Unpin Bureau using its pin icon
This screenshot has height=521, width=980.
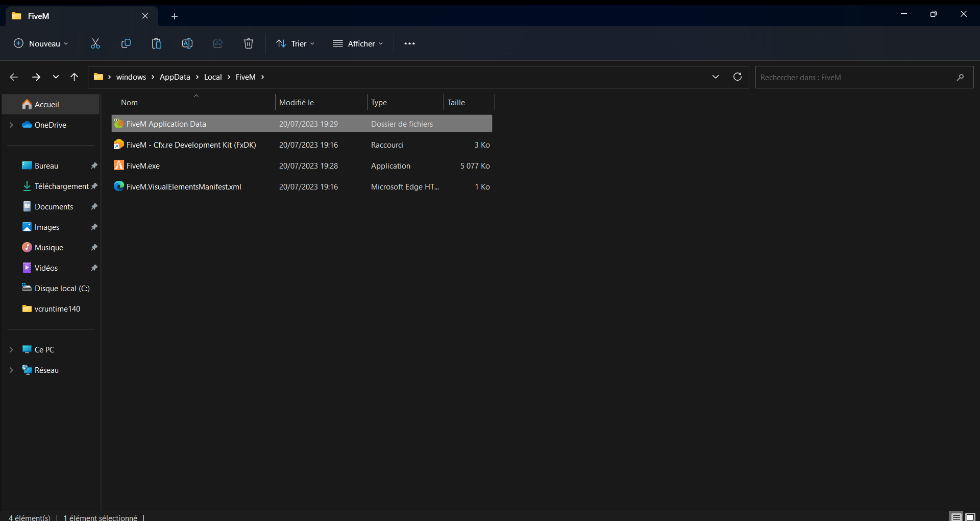pos(94,166)
